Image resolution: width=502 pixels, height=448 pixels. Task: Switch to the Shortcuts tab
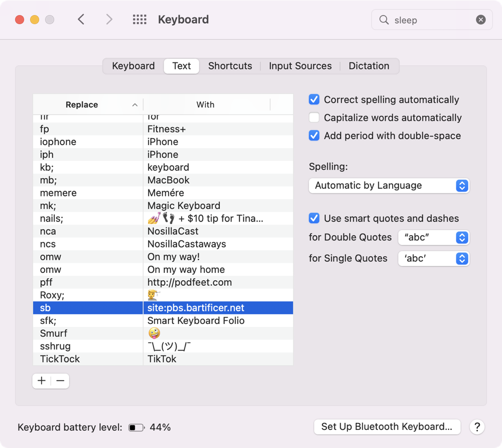click(230, 66)
